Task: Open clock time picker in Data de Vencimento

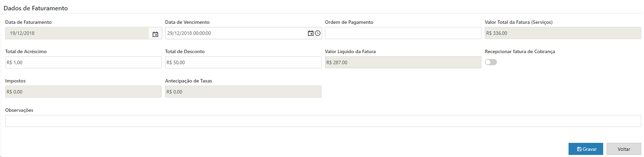Action: pos(318,33)
